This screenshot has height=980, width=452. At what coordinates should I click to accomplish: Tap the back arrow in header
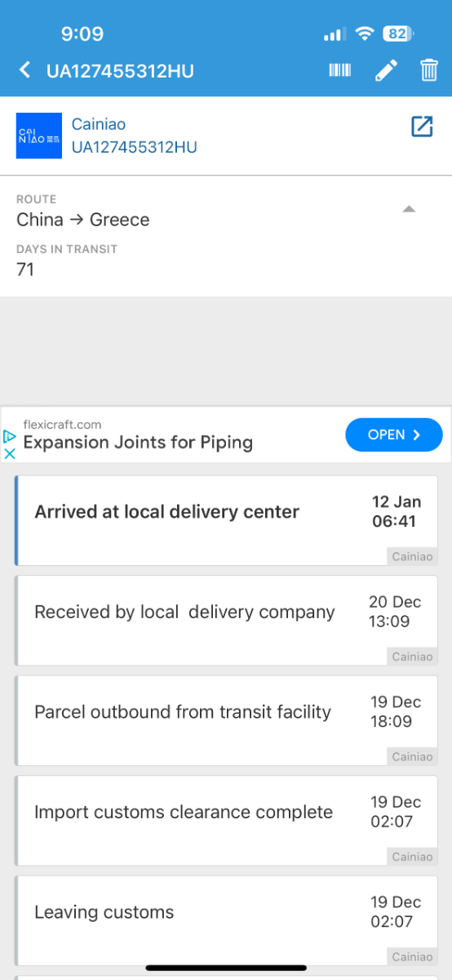click(24, 70)
